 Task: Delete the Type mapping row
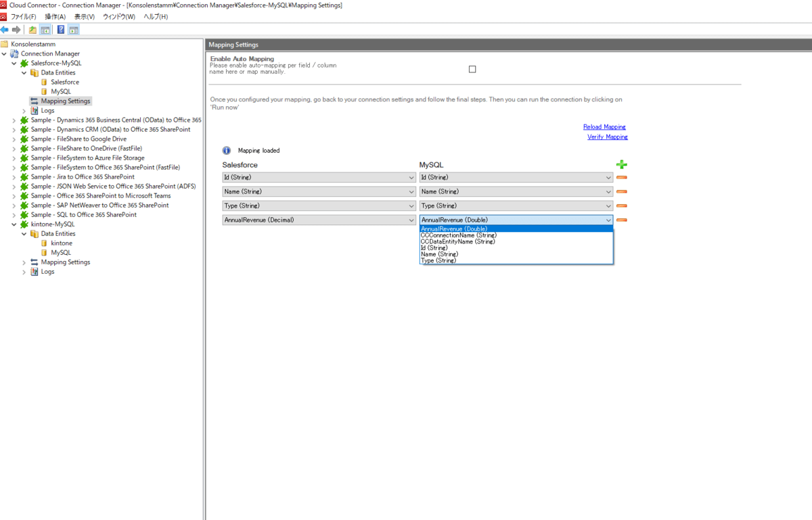tap(622, 206)
